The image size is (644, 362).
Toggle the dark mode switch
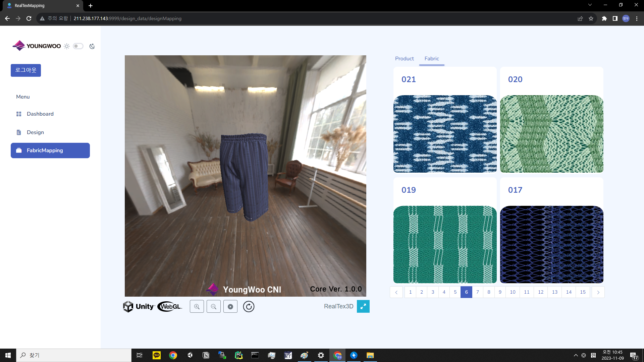pos(78,46)
